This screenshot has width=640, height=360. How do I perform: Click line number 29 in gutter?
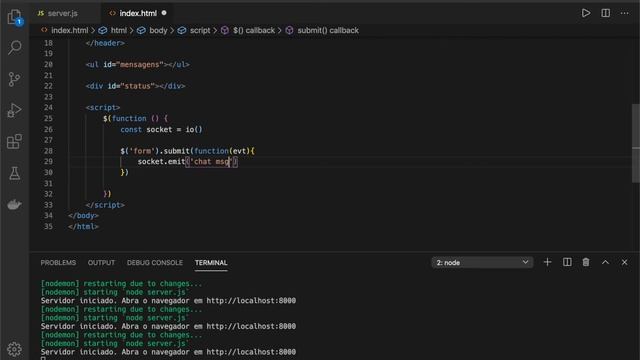tap(48, 161)
